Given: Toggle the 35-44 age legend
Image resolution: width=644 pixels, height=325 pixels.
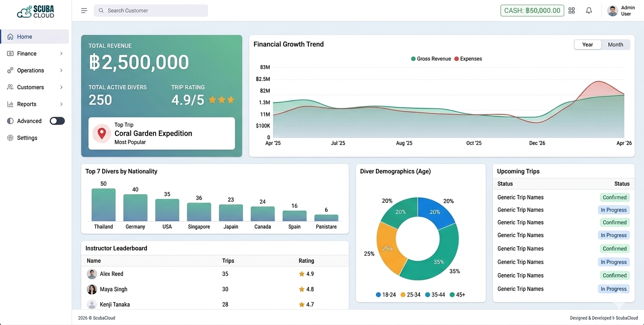Looking at the screenshot, I should tap(435, 294).
